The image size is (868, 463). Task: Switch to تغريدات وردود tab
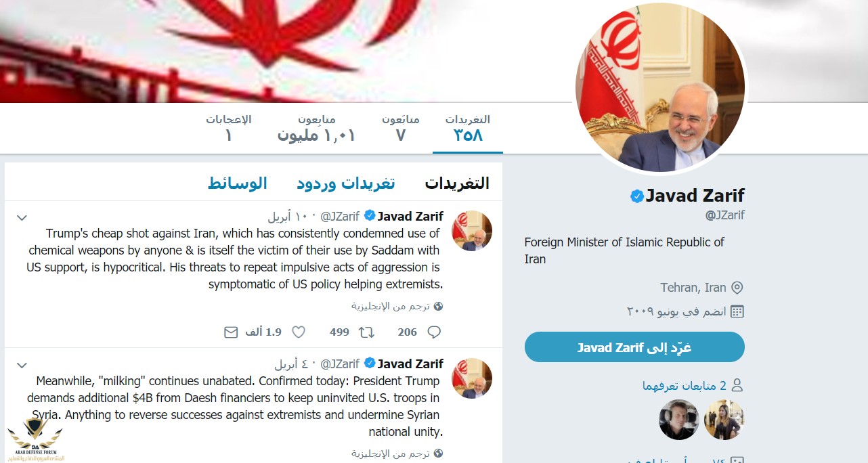pyautogui.click(x=345, y=183)
